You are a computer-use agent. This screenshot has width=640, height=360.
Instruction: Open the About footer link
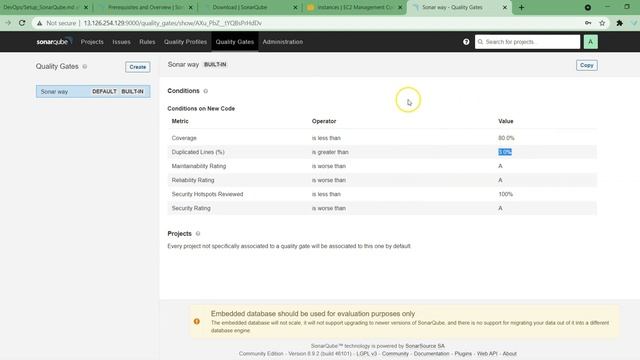coord(509,353)
